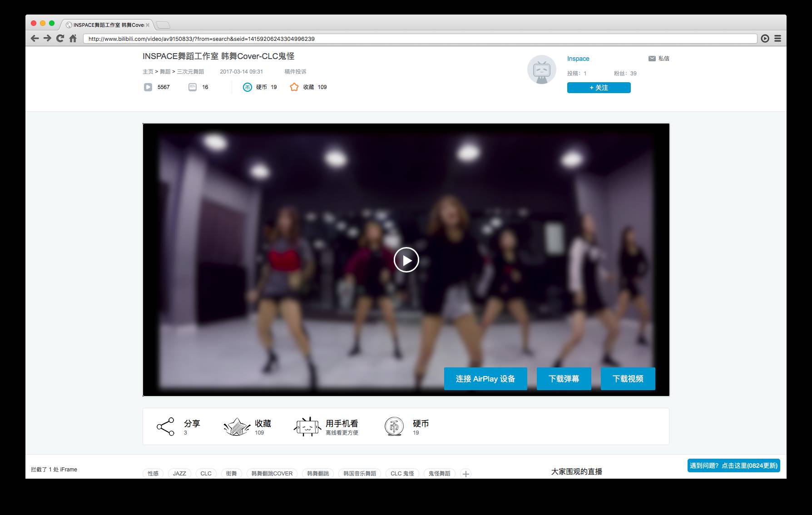Select the 韩舞翻跳COVER tag
Image resolution: width=812 pixels, height=515 pixels.
point(272,473)
